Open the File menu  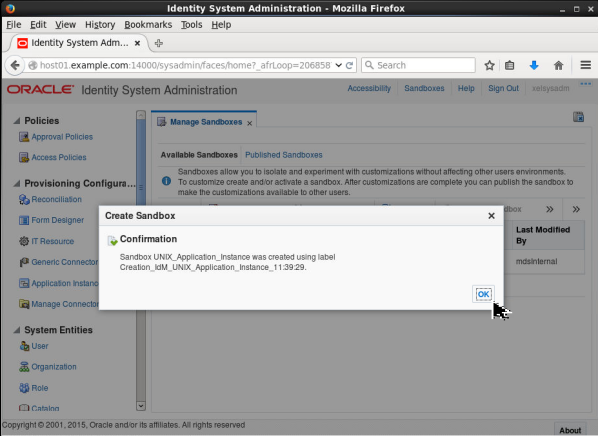14,25
